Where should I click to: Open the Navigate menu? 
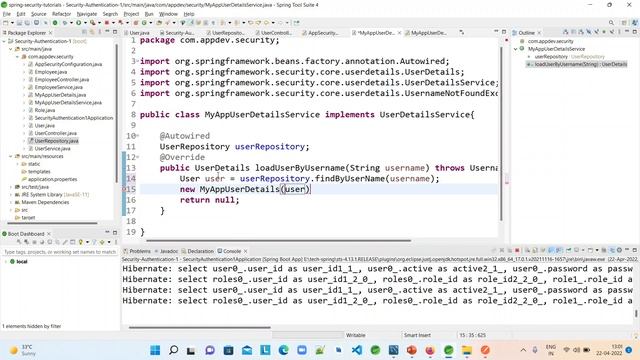click(87, 14)
